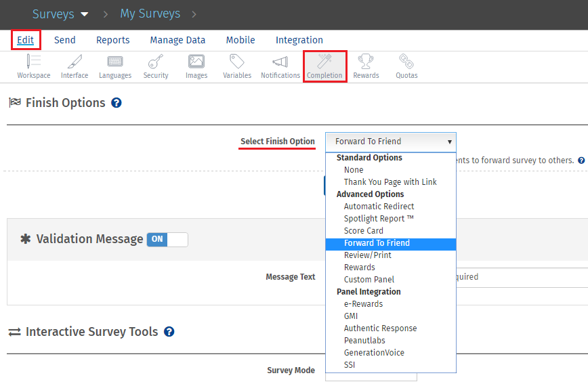
Task: Click the Variables tag icon
Action: [x=237, y=62]
